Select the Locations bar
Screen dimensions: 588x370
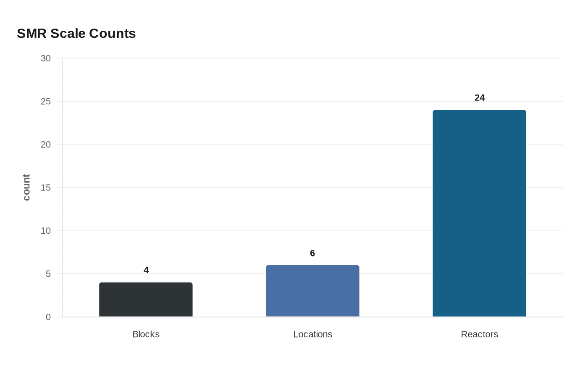coord(312,291)
